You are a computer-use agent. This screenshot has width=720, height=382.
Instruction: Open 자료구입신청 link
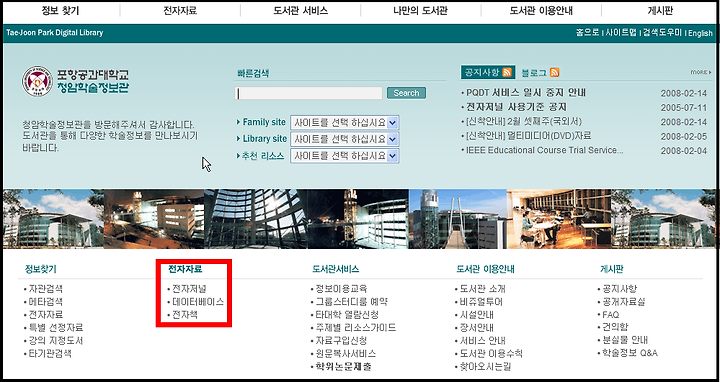tap(341, 341)
